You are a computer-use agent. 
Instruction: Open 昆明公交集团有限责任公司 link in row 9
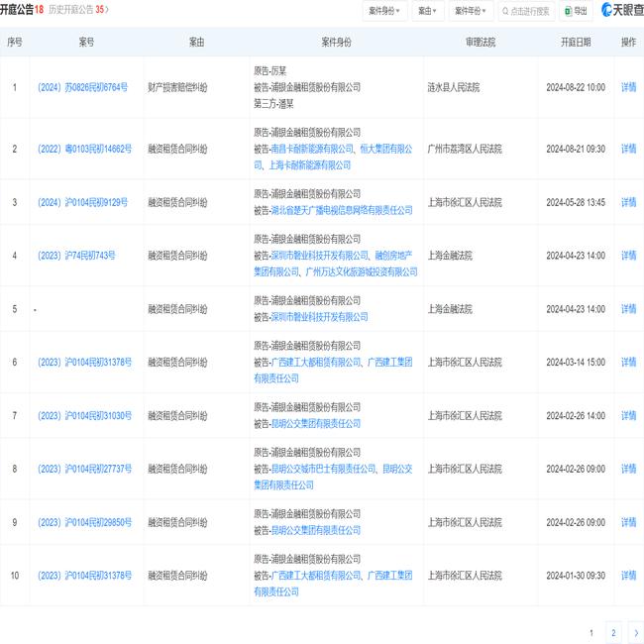pos(316,531)
